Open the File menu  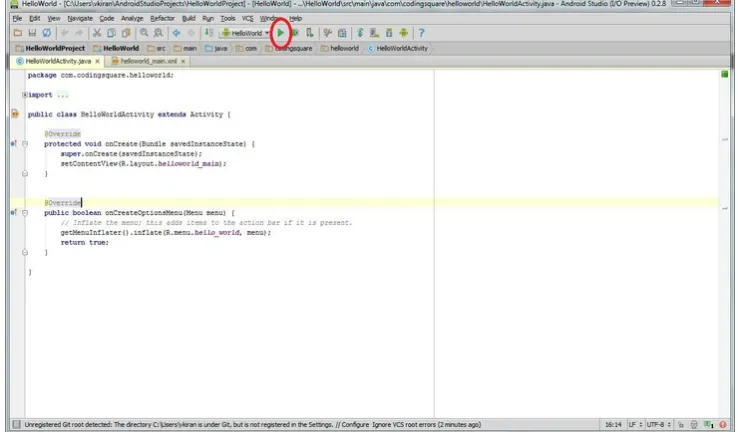(x=17, y=18)
